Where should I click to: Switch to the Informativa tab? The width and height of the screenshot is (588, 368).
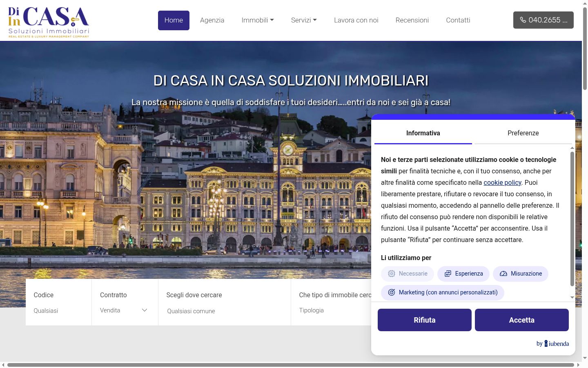tap(423, 133)
